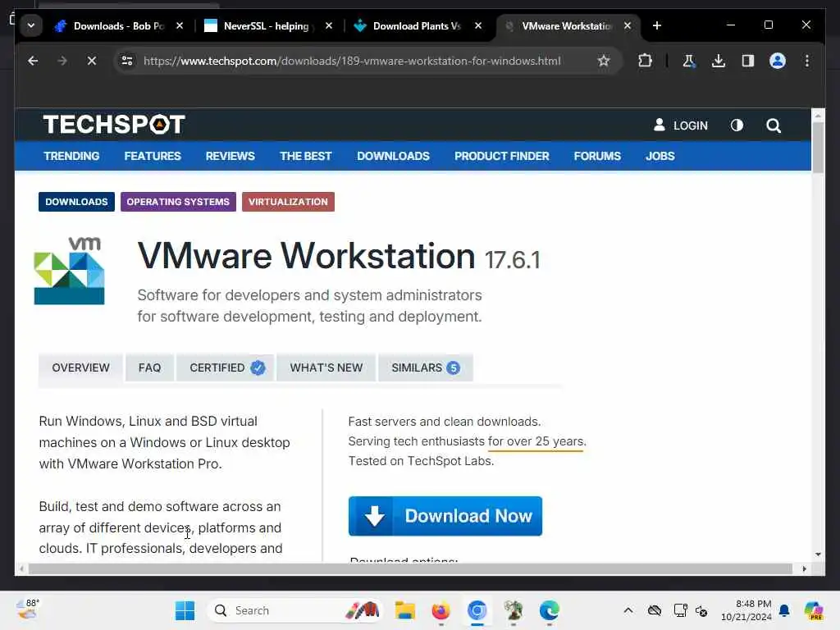Click the scroll-down arrow of vertical scrollbar

tap(818, 555)
